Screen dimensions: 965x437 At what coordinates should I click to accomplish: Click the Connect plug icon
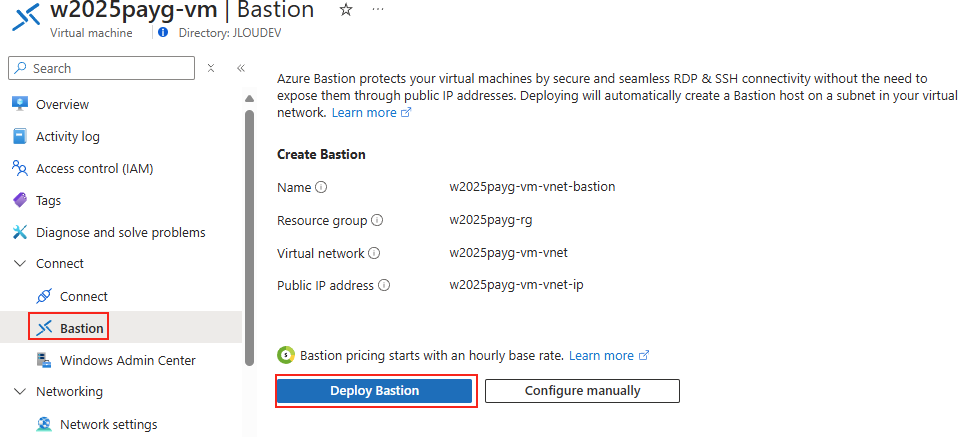coord(44,296)
